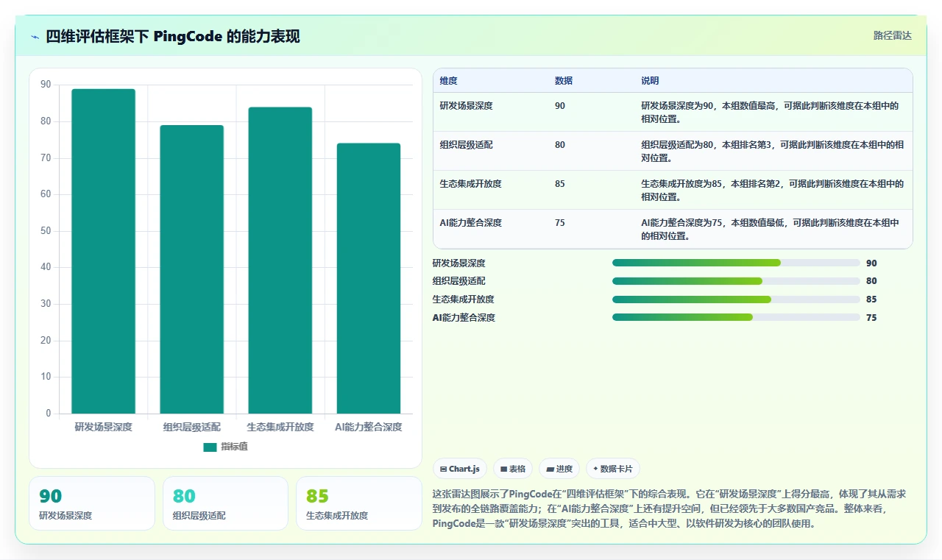
Task: Click the 研发场景深度 progress bar
Action: [x=736, y=263]
